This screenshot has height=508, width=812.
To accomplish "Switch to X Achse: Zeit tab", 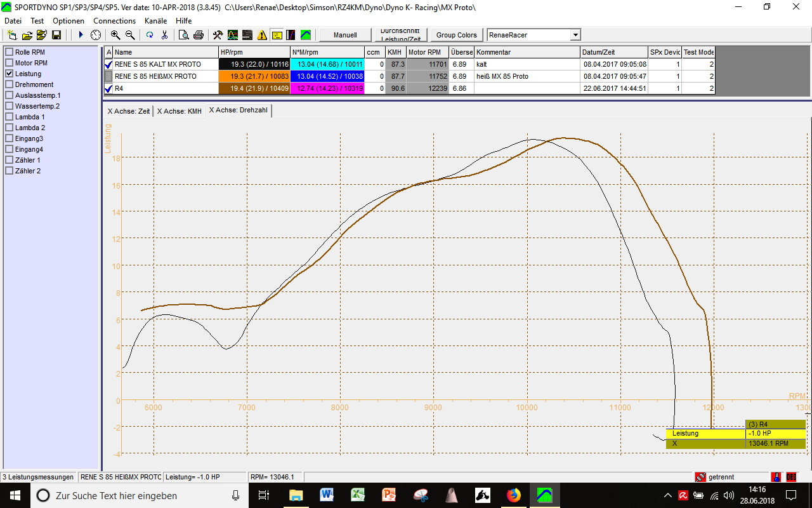I will point(129,111).
